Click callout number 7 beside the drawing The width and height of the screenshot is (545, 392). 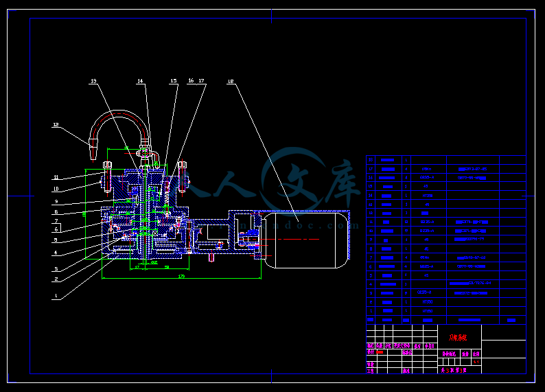(x=56, y=221)
